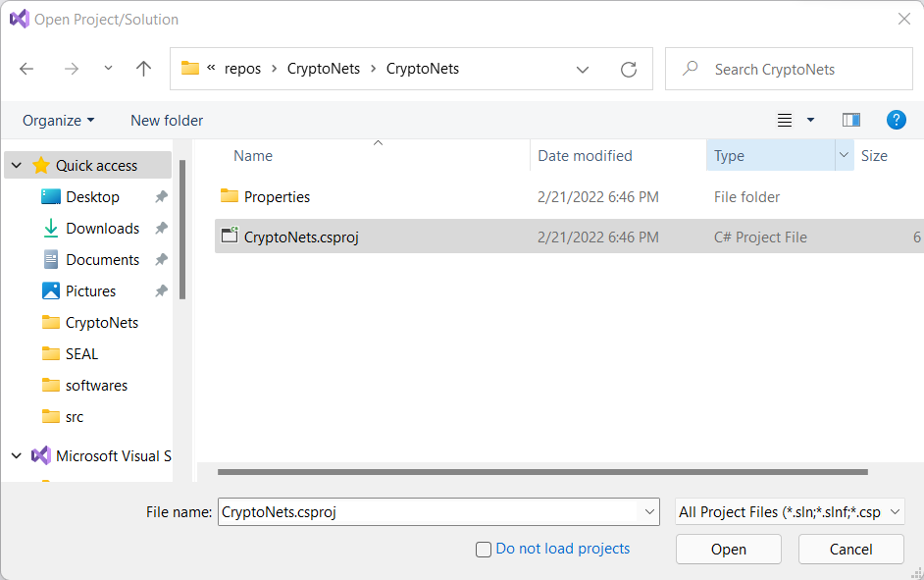
Task: Open the file type filter dropdown
Action: [790, 511]
